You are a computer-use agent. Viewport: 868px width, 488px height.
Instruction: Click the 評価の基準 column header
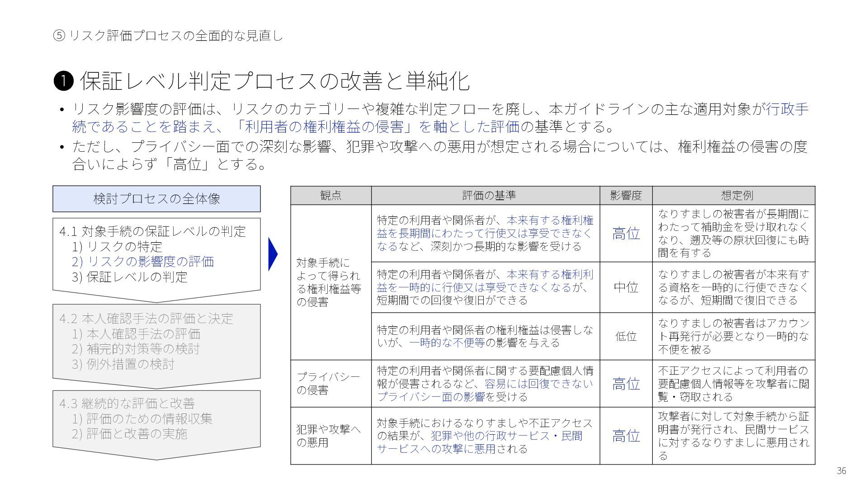(x=489, y=196)
